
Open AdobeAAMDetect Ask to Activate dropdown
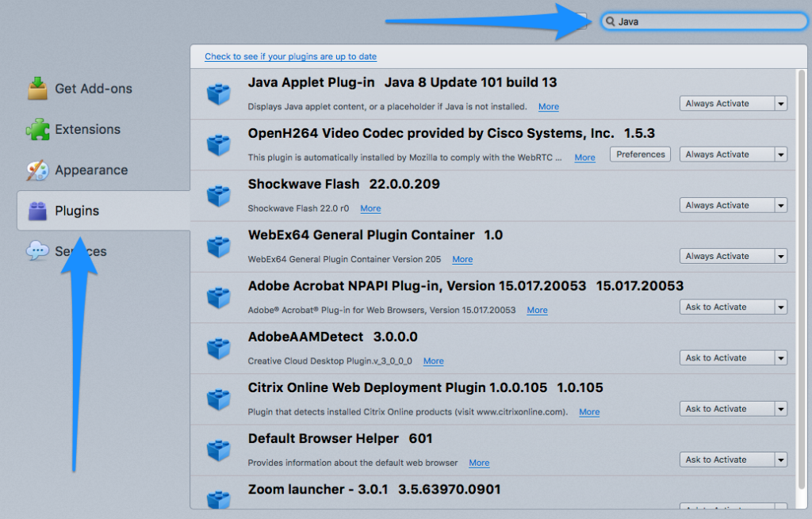point(733,357)
